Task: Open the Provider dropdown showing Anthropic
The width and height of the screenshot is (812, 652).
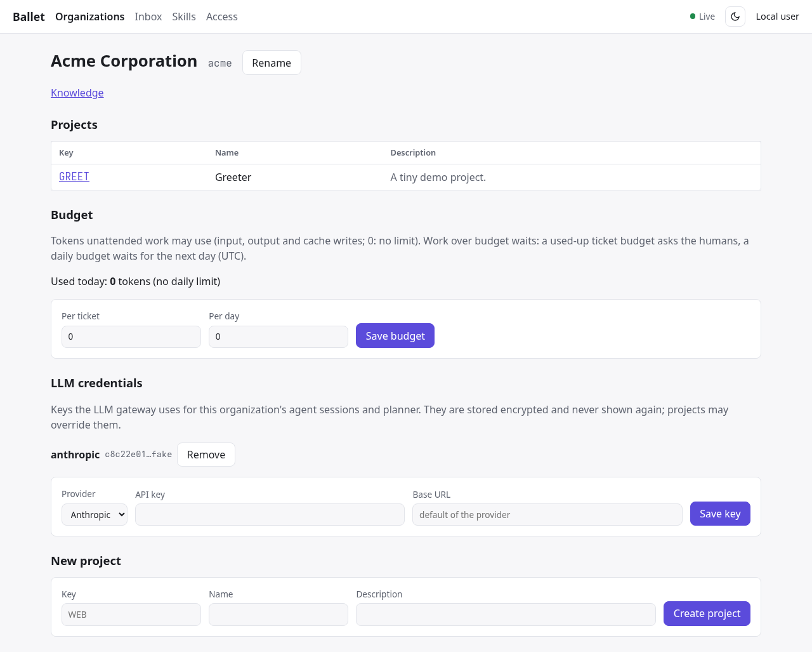Action: (x=95, y=514)
